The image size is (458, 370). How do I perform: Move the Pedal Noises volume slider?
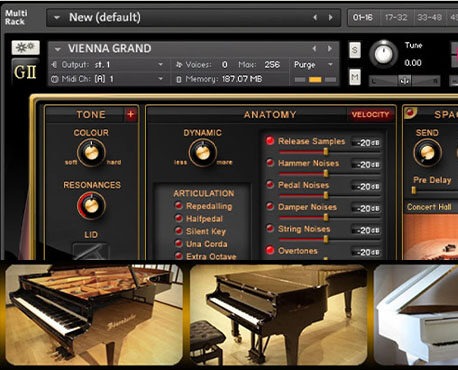326,195
